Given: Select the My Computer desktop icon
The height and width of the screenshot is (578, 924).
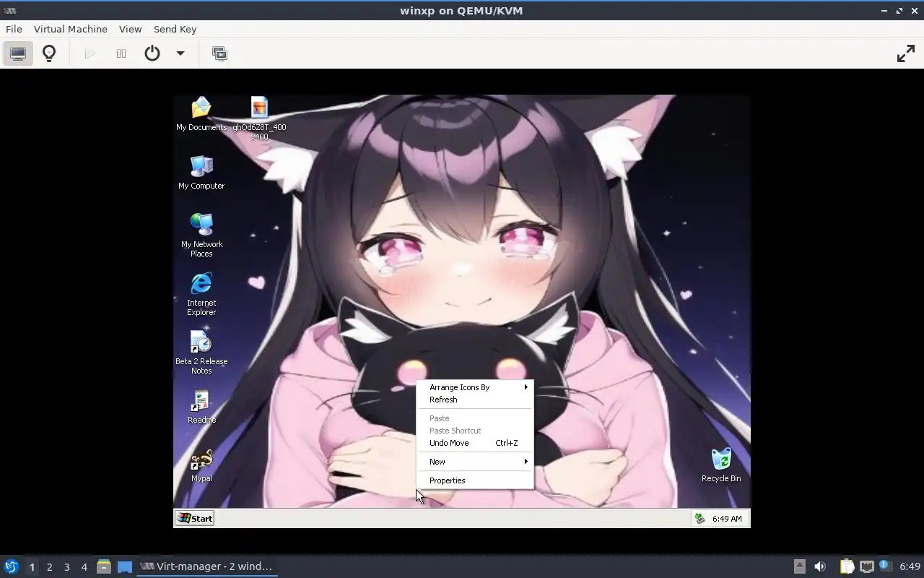Looking at the screenshot, I should [x=201, y=173].
